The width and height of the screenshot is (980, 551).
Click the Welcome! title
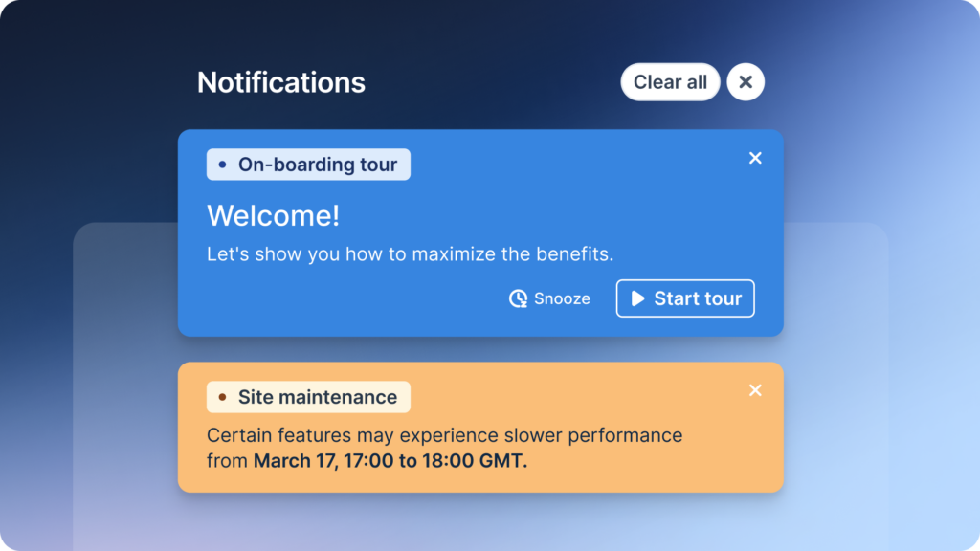[x=273, y=216]
